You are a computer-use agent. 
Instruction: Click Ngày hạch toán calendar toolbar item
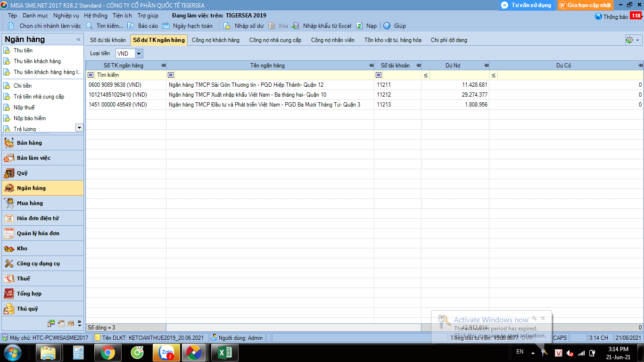(188, 26)
